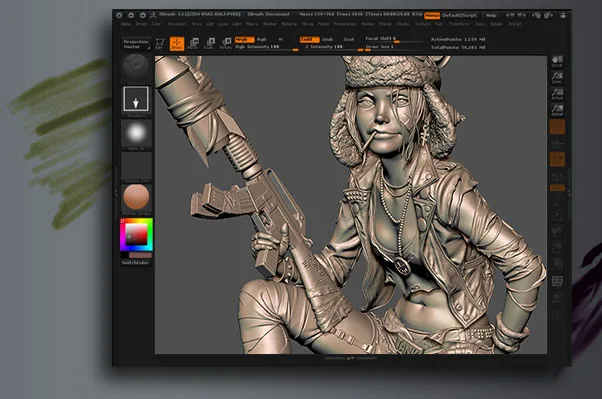The width and height of the screenshot is (602, 399).
Task: Toggle the XYZ rotation button
Action: (557, 188)
